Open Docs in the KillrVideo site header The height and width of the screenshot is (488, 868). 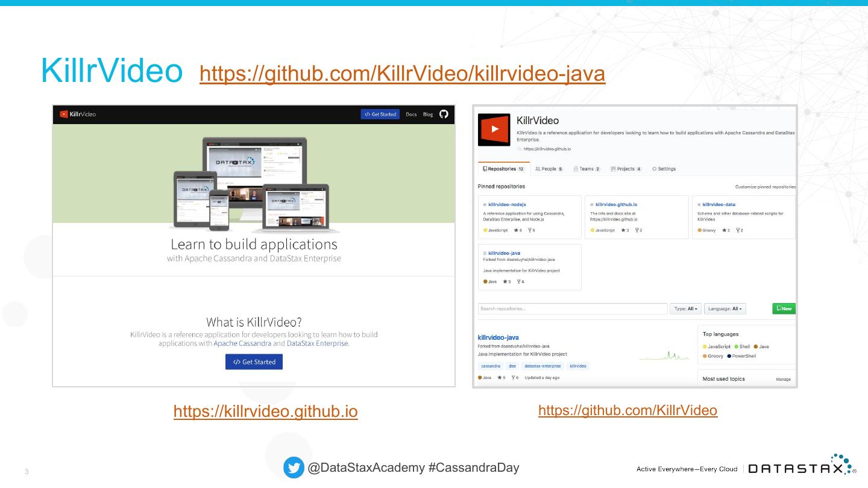[411, 114]
